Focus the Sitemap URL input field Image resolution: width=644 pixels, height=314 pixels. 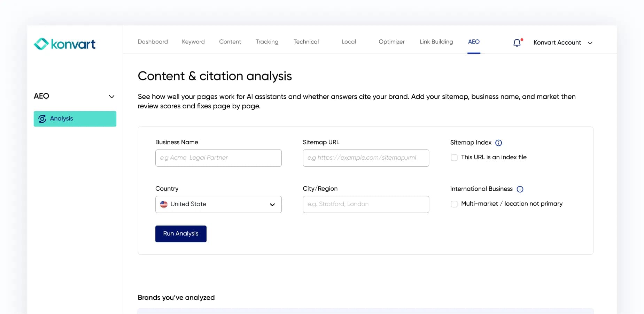tap(366, 158)
